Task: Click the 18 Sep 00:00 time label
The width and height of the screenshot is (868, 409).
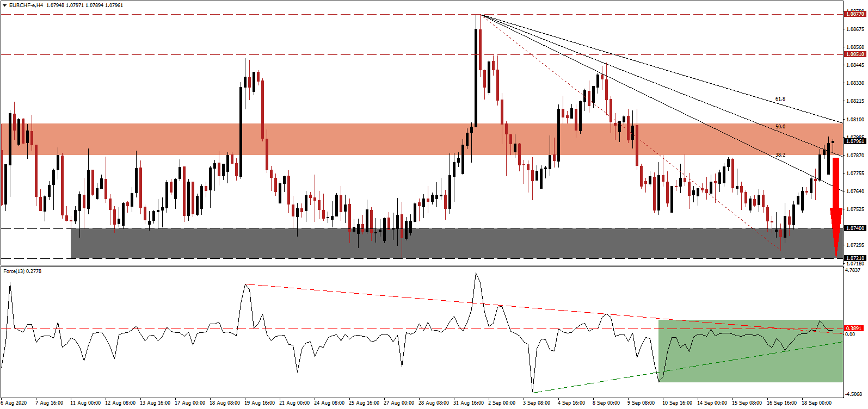Action: tap(817, 403)
